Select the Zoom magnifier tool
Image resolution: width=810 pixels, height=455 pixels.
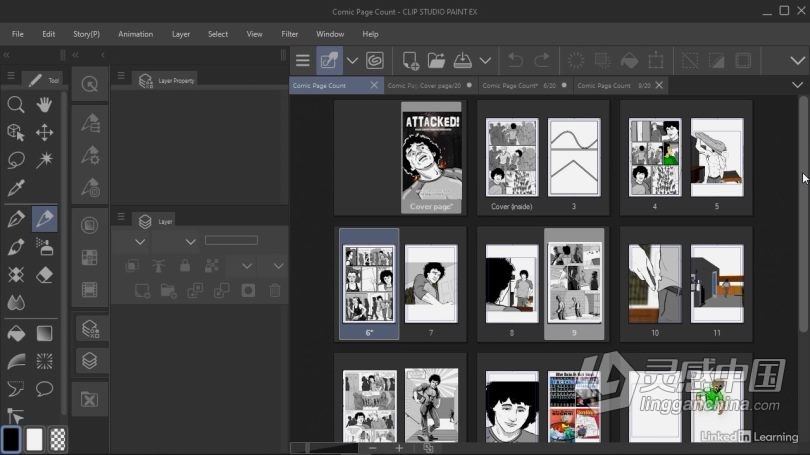click(x=15, y=104)
